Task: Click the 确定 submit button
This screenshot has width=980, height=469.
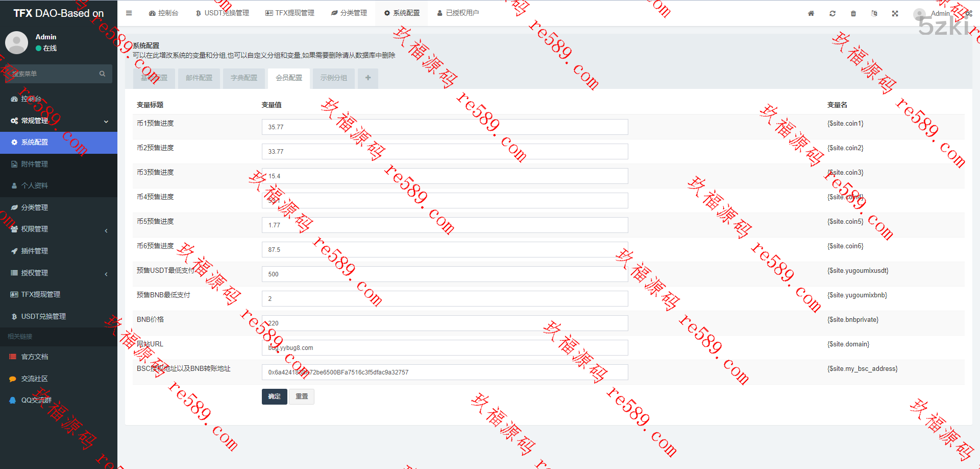Action: click(x=274, y=396)
